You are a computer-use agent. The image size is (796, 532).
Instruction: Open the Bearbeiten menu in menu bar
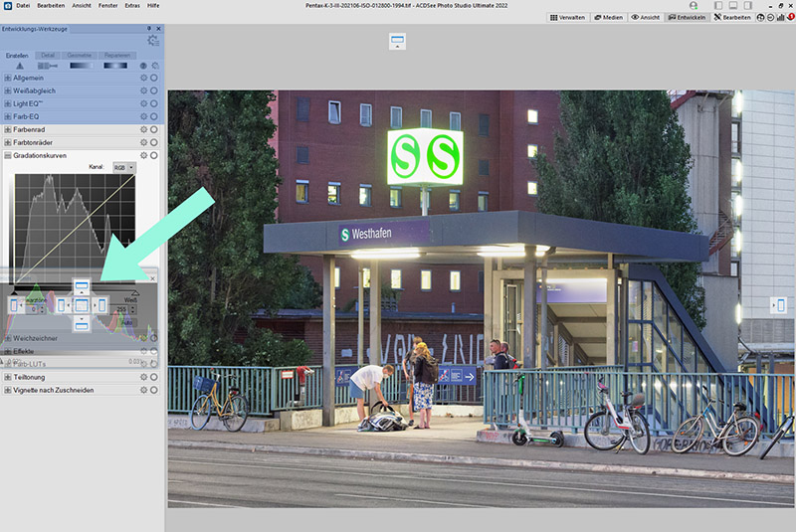pyautogui.click(x=51, y=6)
